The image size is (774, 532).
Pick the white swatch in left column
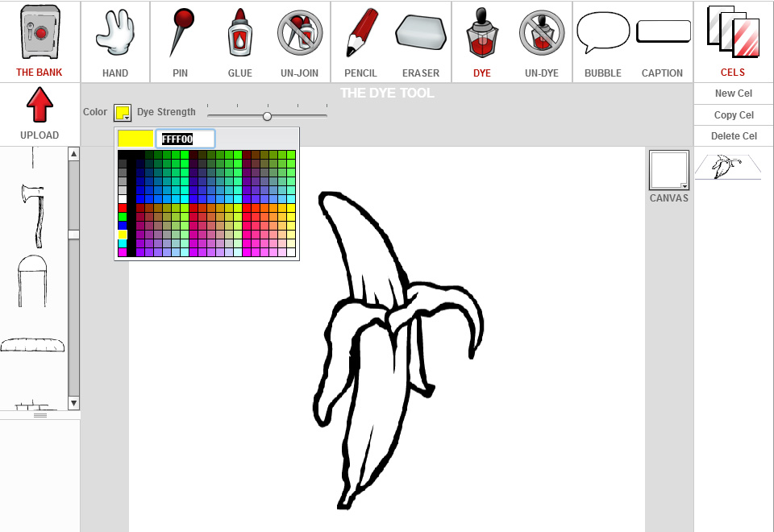tap(123, 199)
